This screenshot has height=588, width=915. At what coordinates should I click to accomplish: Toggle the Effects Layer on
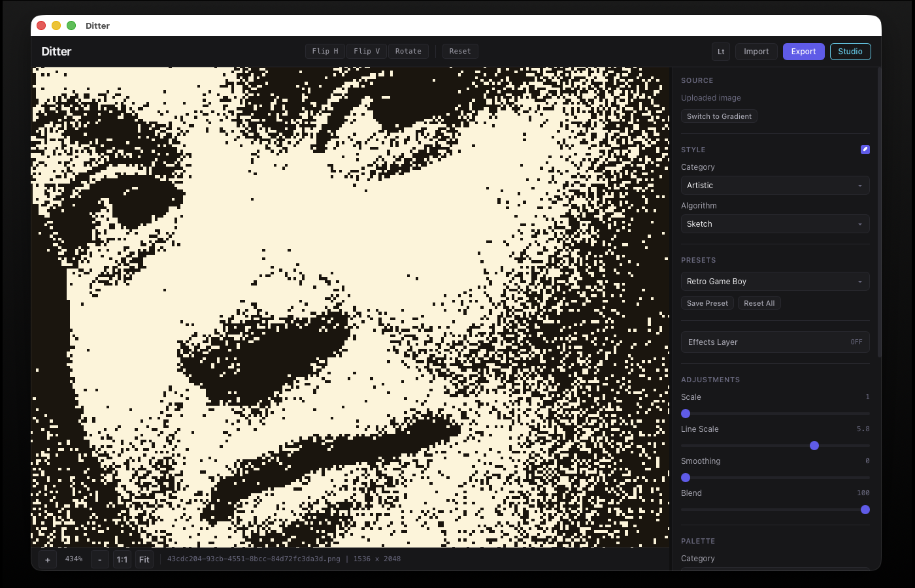775,342
